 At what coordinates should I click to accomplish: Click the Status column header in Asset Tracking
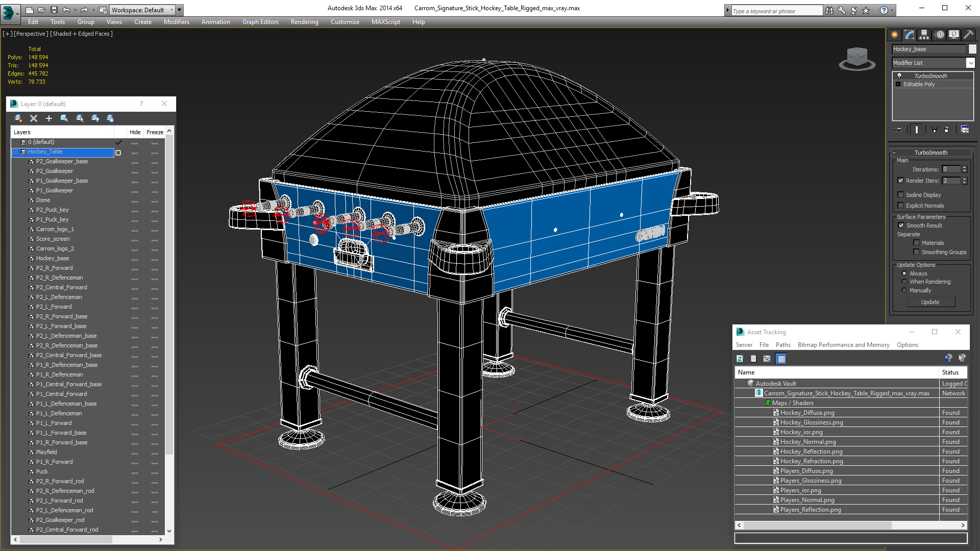[953, 372]
